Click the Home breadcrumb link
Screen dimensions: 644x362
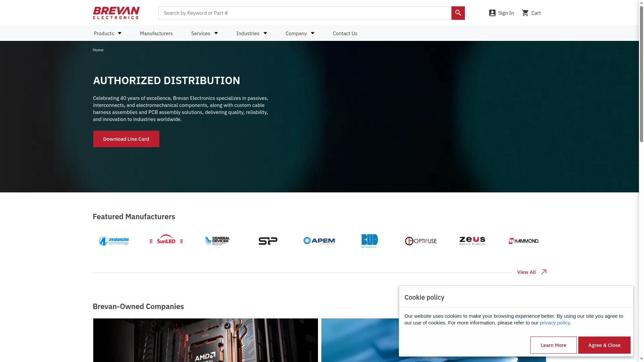98,50
